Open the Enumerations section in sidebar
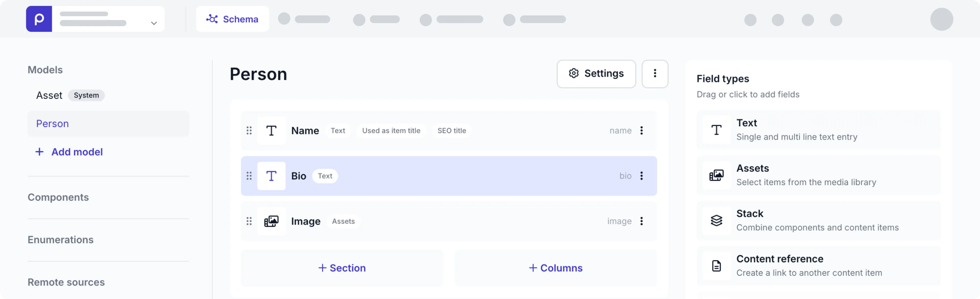 (x=60, y=240)
